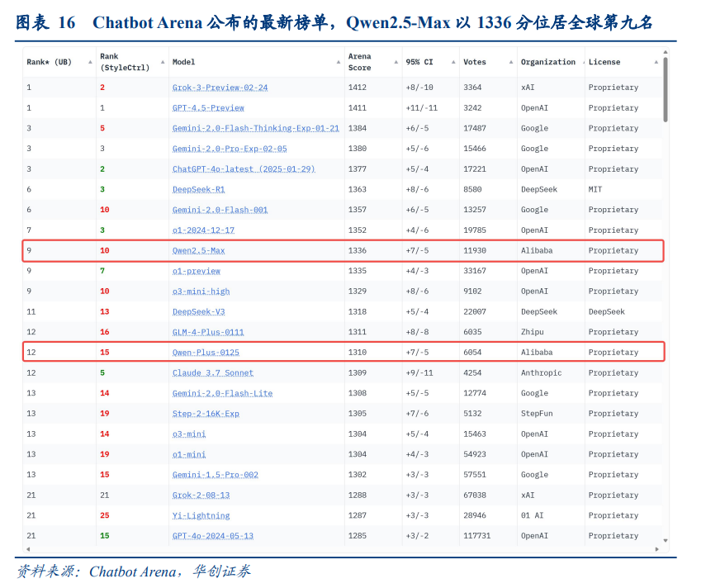Sort by Arena Score column arrow
The height and width of the screenshot is (588, 706).
(x=396, y=62)
